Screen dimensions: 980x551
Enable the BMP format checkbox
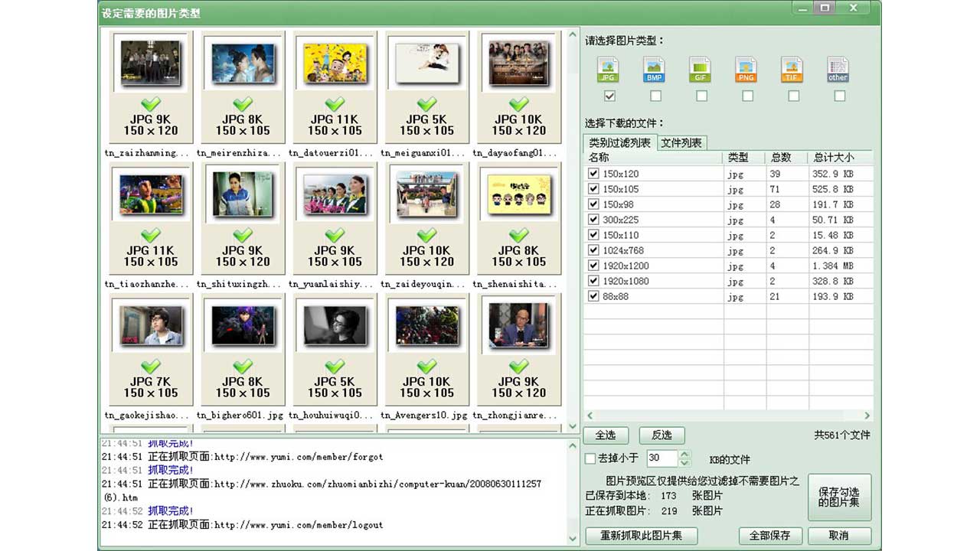tap(655, 96)
